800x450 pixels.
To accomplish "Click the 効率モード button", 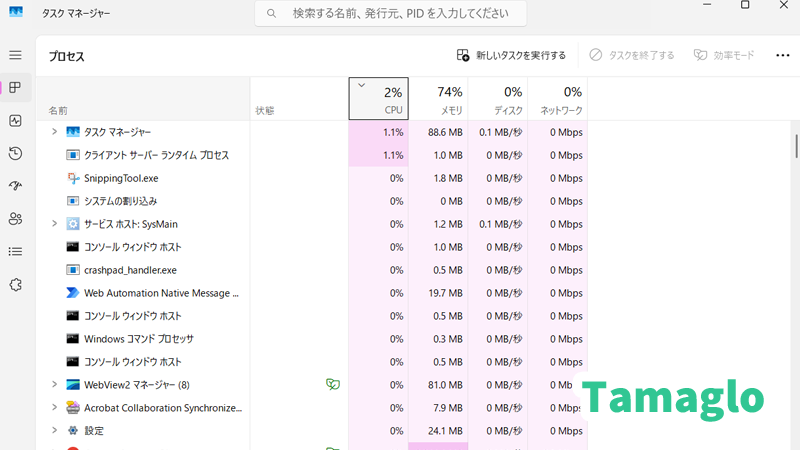I will (724, 55).
